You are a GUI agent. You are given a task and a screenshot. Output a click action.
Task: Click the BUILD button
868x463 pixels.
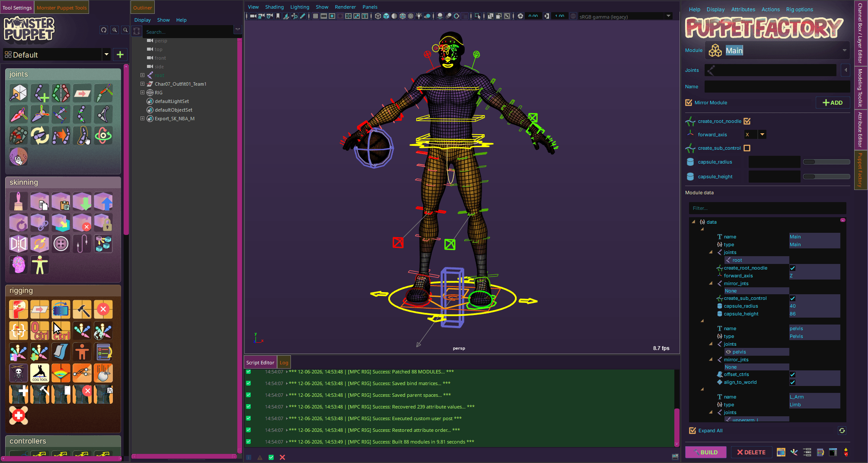[x=705, y=452]
